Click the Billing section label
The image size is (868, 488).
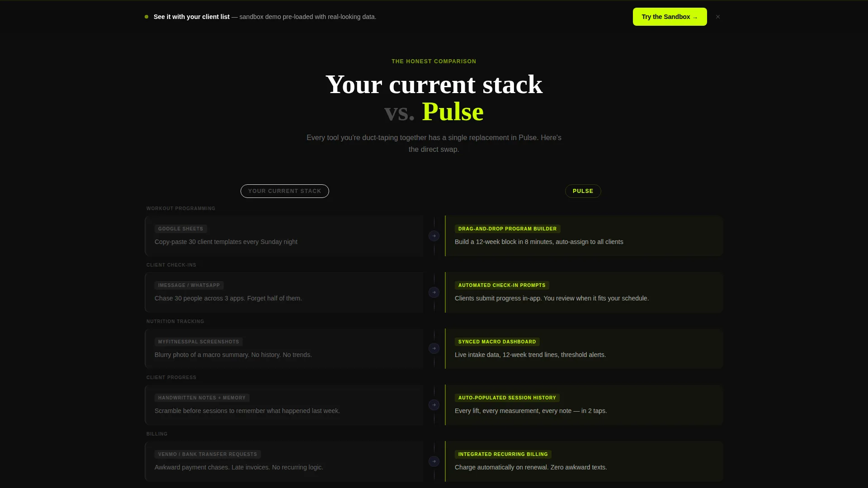pyautogui.click(x=157, y=434)
